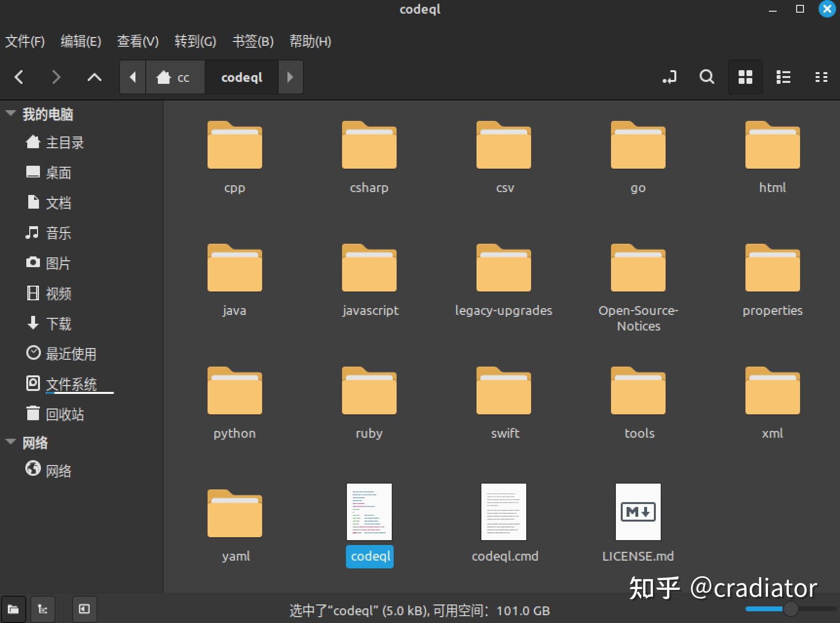The width and height of the screenshot is (840, 623).
Task: Navigate to cc via breadcrumb button
Action: pyautogui.click(x=175, y=77)
